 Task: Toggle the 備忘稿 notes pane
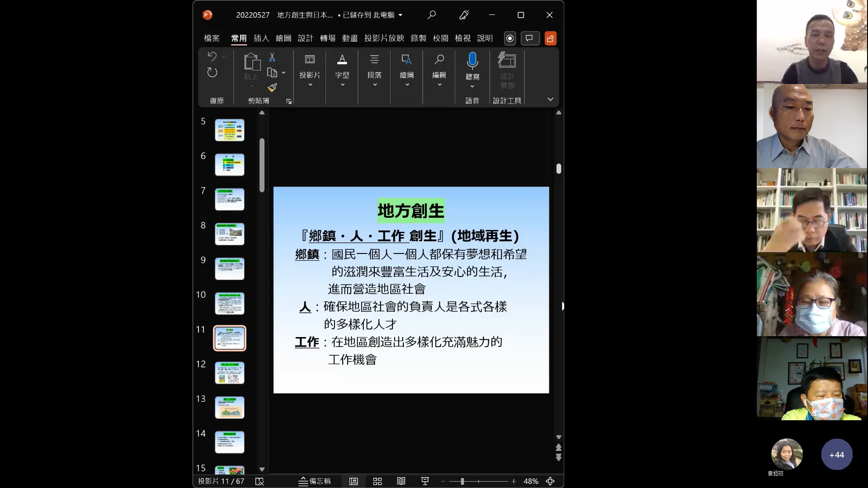tap(315, 481)
